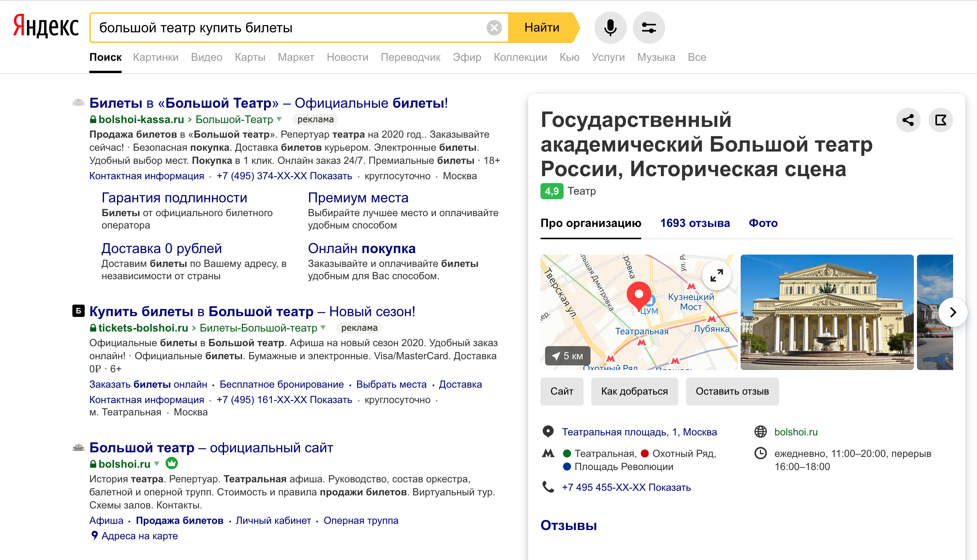Click the Б favicon of the tickets-bolshoi.ru result
The image size is (977, 560).
click(79, 311)
